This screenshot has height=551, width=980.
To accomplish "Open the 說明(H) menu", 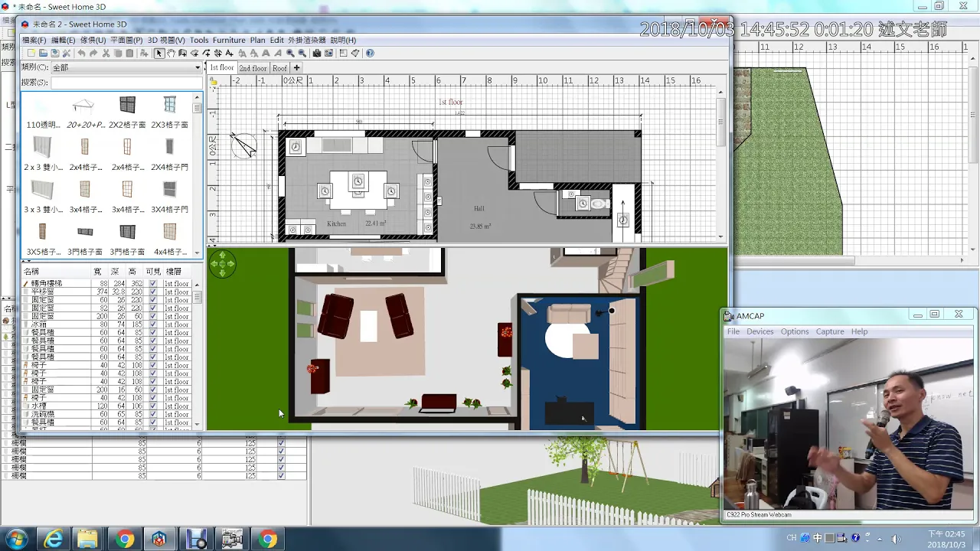I will [x=343, y=40].
